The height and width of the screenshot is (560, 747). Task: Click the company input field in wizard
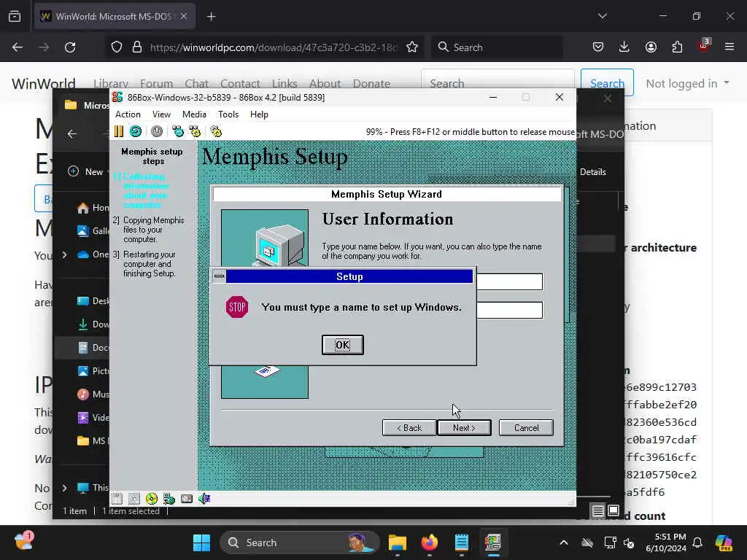[x=509, y=310]
